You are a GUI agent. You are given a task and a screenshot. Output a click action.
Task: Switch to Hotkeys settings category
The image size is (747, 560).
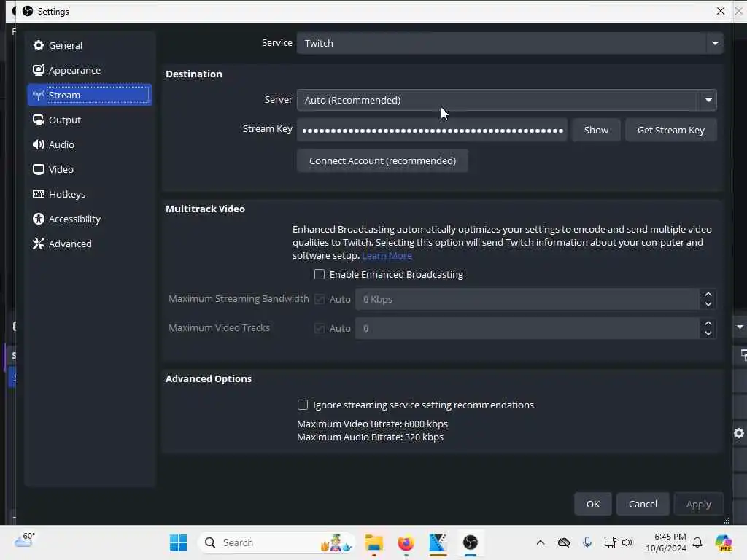tap(90, 194)
